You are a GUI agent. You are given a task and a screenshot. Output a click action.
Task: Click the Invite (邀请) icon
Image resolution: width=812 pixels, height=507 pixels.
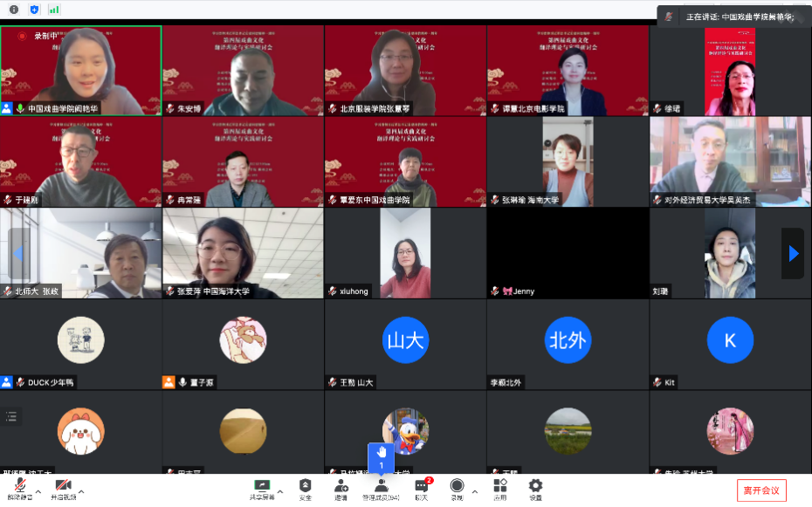coord(341,488)
